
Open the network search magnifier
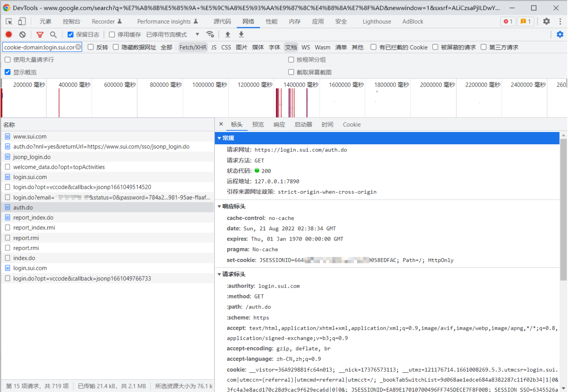click(53, 35)
